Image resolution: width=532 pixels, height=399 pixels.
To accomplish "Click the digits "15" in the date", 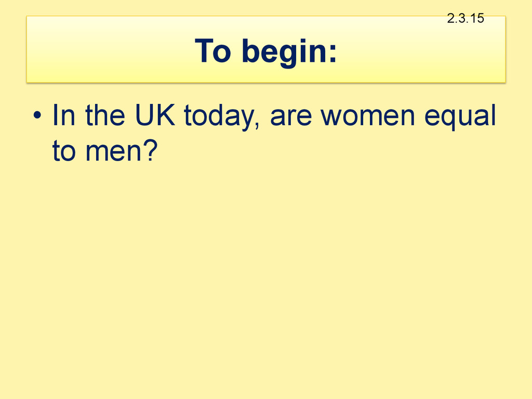I will click(477, 18).
